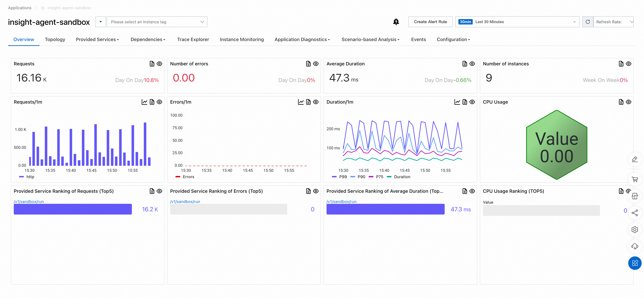Click the edit pencil sidebar icon
This screenshot has width=644, height=298.
[634, 159]
